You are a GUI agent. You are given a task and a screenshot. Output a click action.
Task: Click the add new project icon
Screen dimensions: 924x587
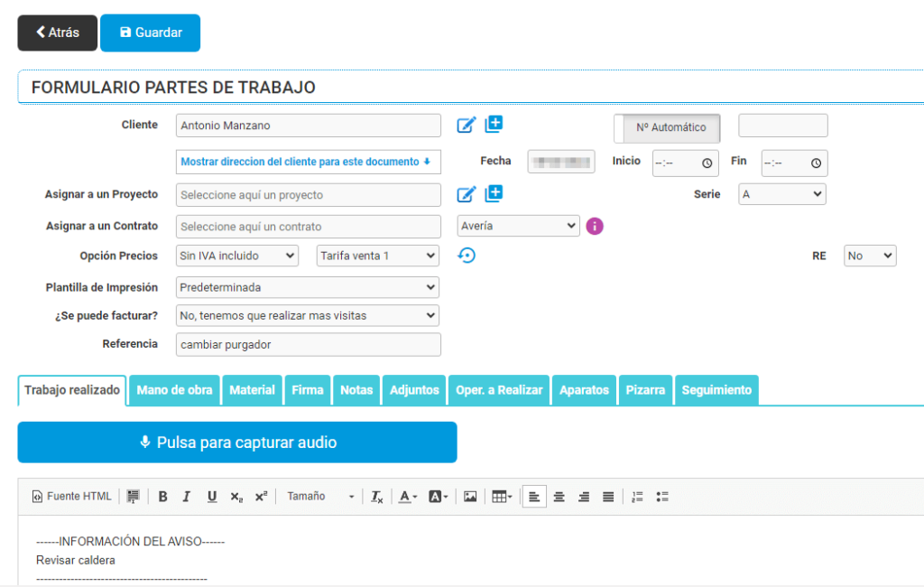click(494, 193)
